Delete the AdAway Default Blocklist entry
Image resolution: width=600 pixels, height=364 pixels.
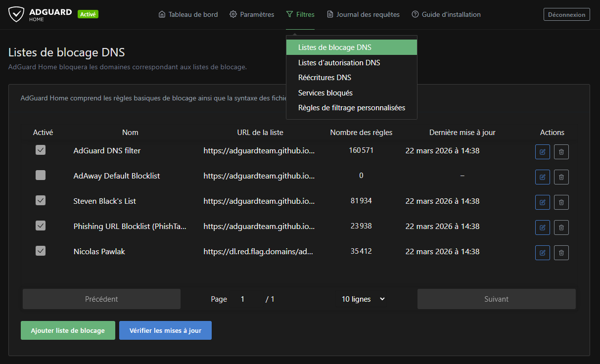[x=561, y=177]
